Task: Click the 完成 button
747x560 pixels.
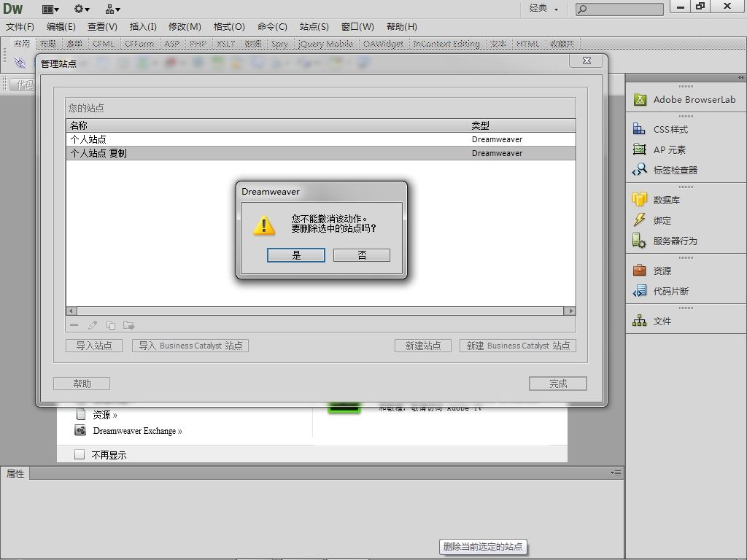Action: 558,384
